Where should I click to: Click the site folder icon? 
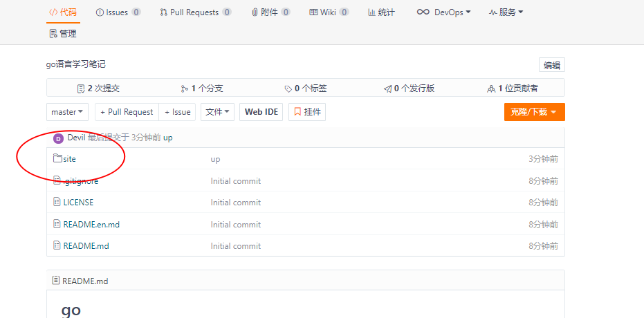coord(57,159)
